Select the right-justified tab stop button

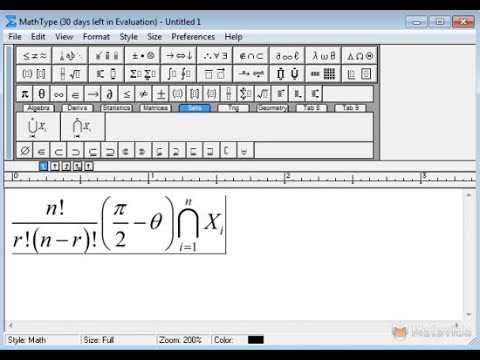tap(66, 166)
